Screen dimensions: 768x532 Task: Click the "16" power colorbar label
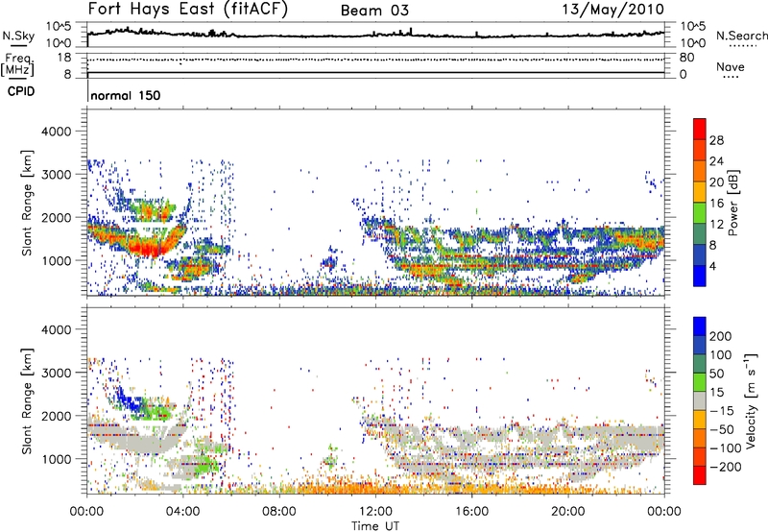716,204
